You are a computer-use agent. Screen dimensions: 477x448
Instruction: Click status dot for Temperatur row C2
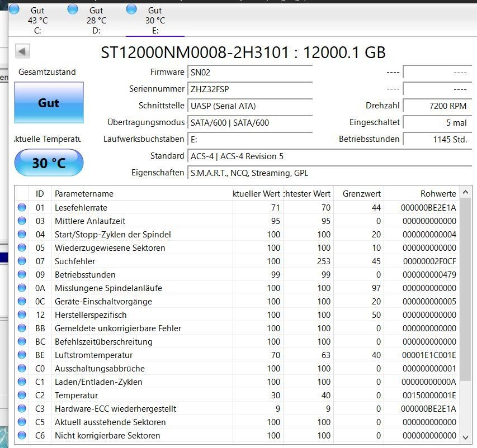point(22,395)
